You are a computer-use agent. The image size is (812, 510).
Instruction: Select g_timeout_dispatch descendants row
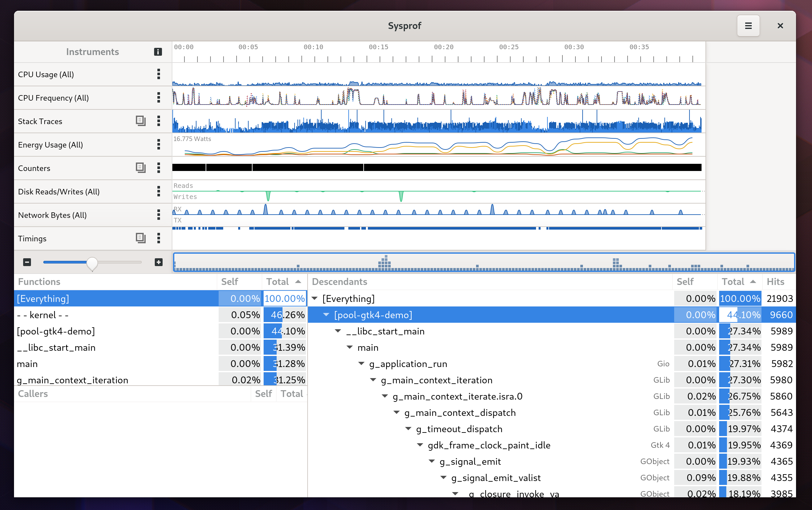(552, 429)
